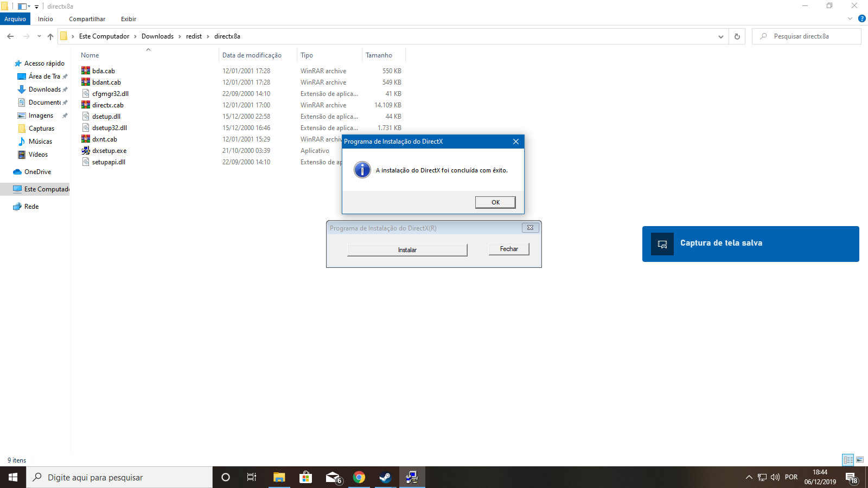
Task: Open Downloads in the navigation pane
Action: (x=44, y=89)
